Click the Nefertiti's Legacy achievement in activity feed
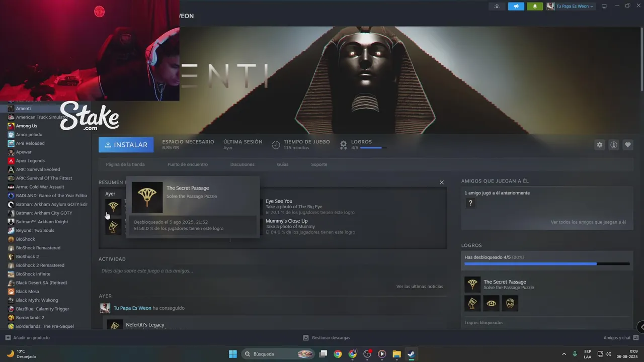This screenshot has height=362, width=644. click(145, 325)
